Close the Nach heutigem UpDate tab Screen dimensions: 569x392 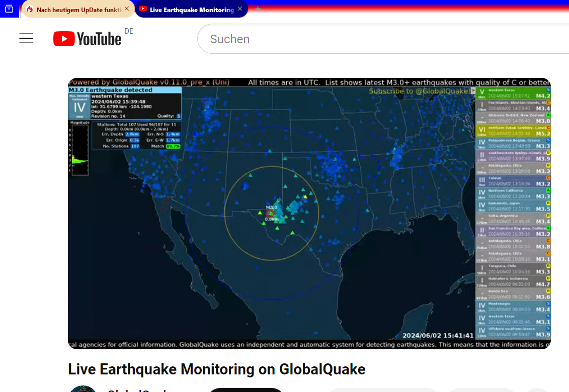pyautogui.click(x=127, y=9)
